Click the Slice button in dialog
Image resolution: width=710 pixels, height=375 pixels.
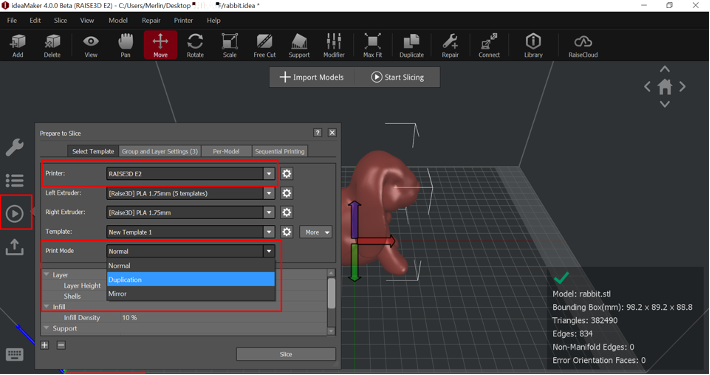click(x=286, y=354)
